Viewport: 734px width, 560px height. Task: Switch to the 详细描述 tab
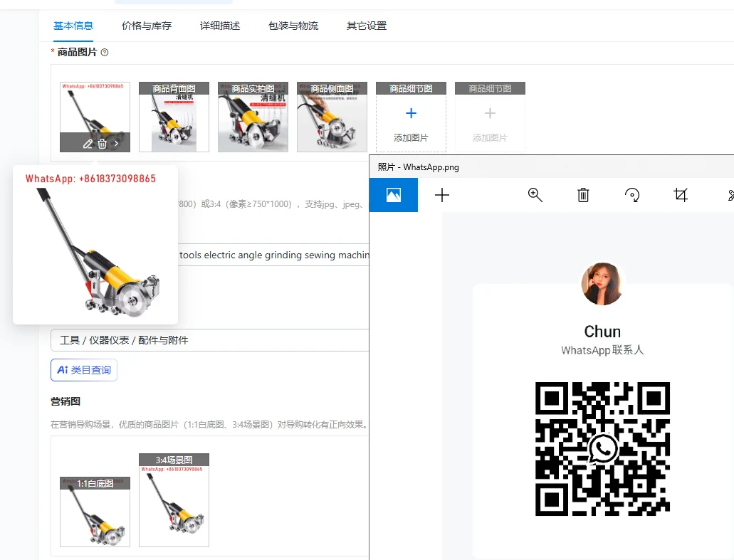(x=221, y=25)
